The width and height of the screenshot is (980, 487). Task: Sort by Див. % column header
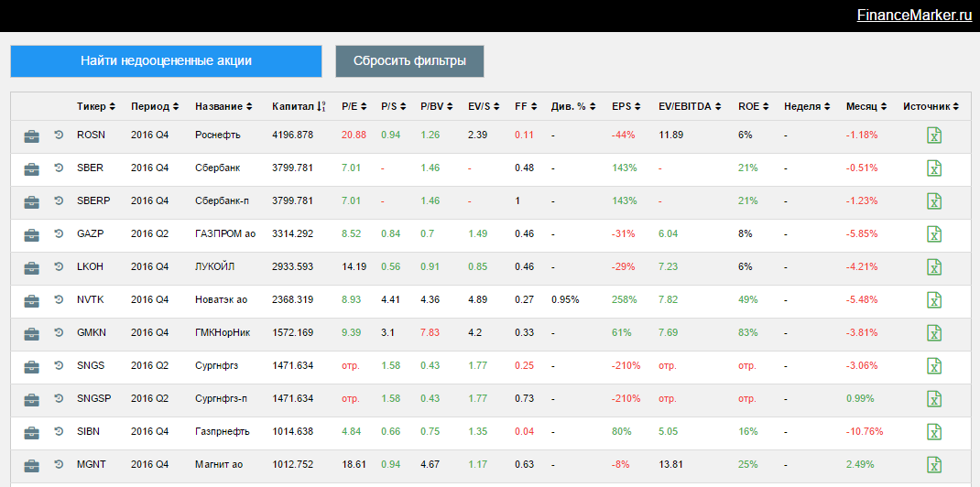[x=573, y=107]
